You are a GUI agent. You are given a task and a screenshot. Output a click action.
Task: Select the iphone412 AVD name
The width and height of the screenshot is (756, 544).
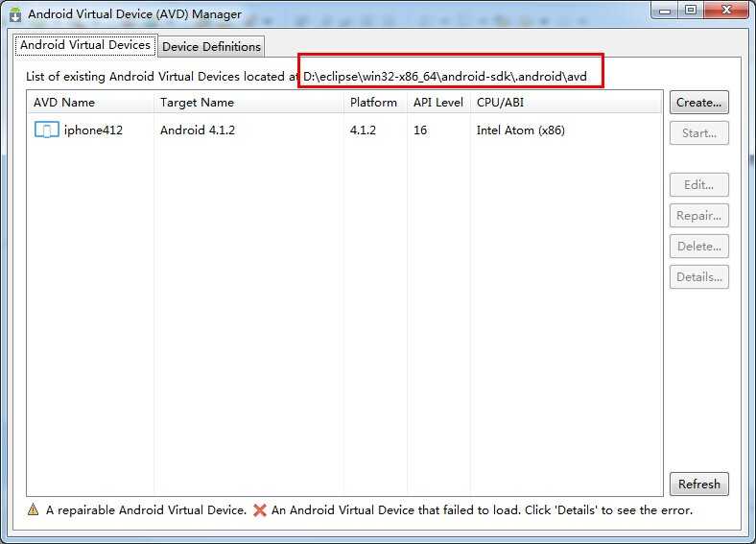(93, 130)
